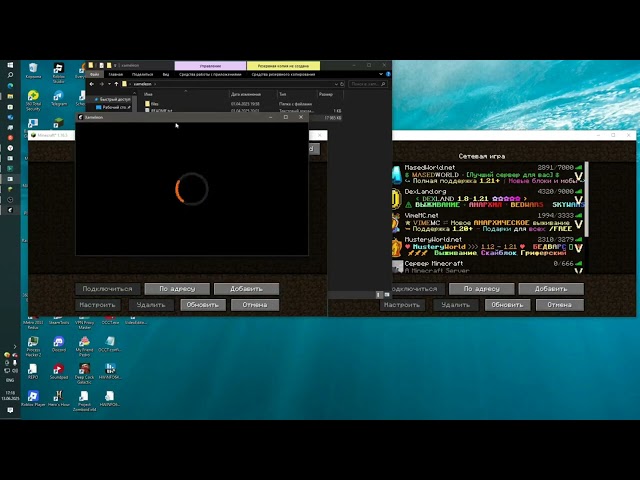This screenshot has width=640, height=480.
Task: Open the REPO desktop shortcut
Action: (33, 371)
